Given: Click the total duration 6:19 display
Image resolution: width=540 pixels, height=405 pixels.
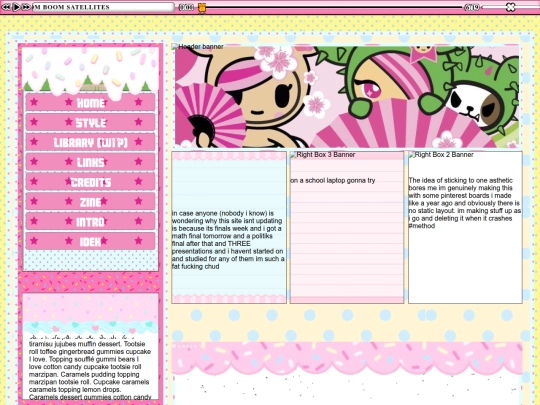Looking at the screenshot, I should (471, 7).
